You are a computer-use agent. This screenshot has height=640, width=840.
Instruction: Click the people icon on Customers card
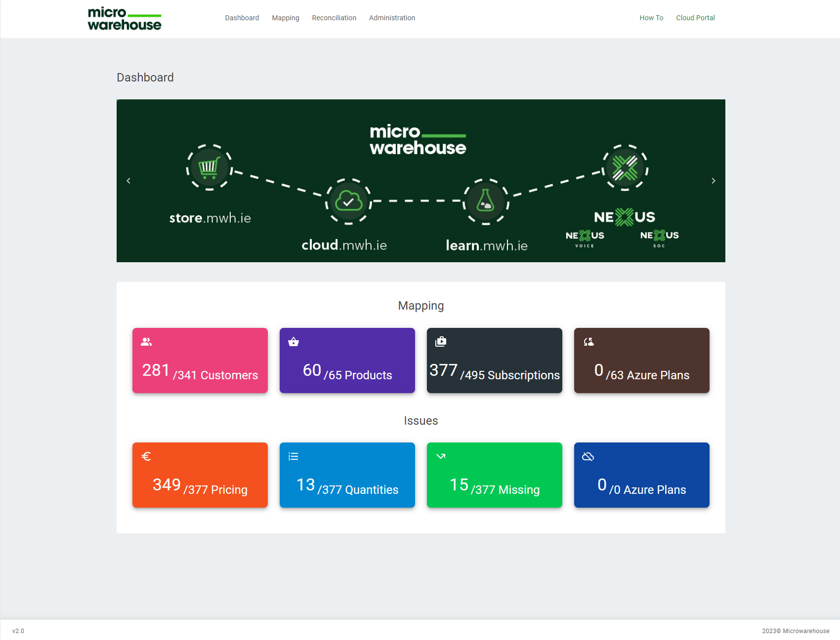pos(146,342)
